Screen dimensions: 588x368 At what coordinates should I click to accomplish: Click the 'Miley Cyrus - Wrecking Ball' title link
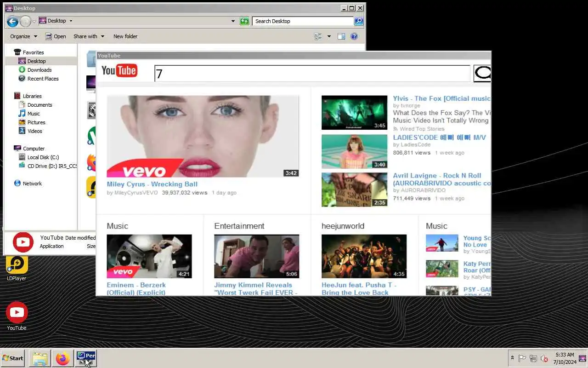(152, 184)
